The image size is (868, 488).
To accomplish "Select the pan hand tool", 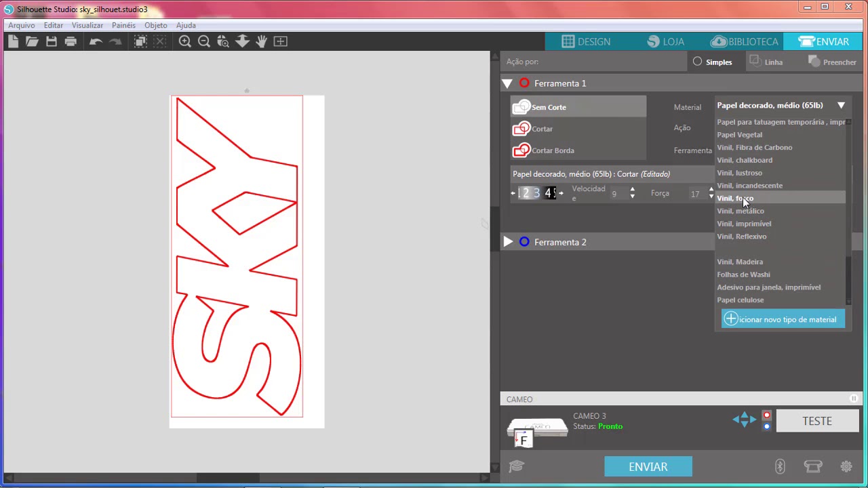I will click(261, 41).
